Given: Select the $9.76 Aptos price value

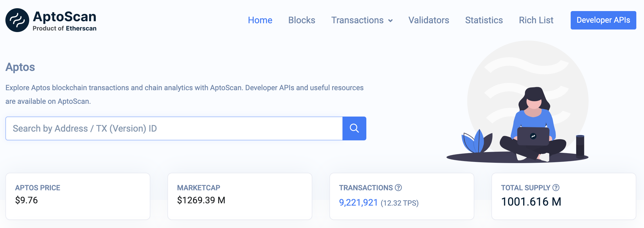Looking at the screenshot, I should tap(26, 200).
